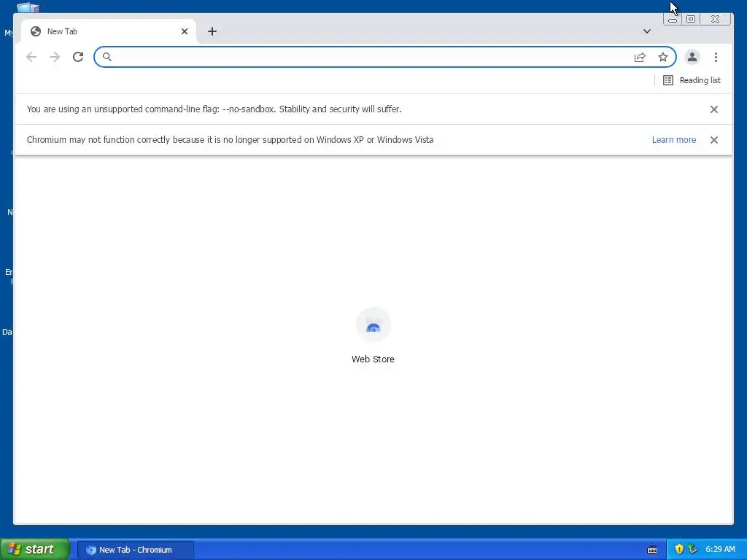Viewport: 747px width, 560px height.
Task: Dismiss the Windows XP support warning
Action: pyautogui.click(x=713, y=140)
